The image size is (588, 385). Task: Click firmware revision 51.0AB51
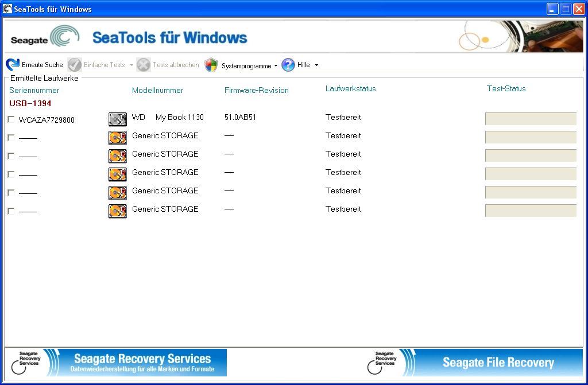click(240, 118)
